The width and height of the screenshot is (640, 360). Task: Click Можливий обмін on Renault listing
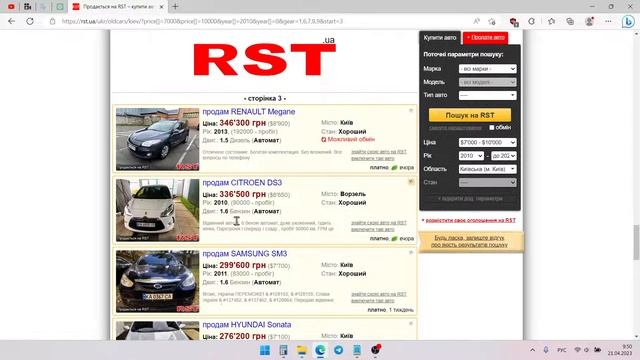(348, 140)
